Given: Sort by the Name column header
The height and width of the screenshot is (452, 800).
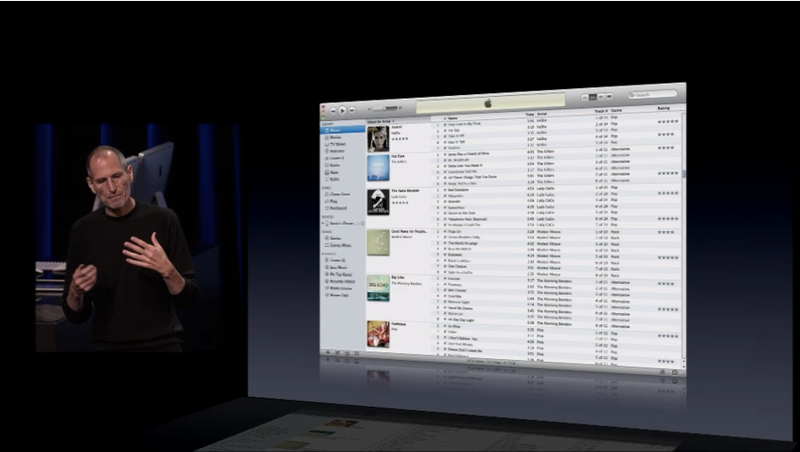Looking at the screenshot, I should pos(452,118).
